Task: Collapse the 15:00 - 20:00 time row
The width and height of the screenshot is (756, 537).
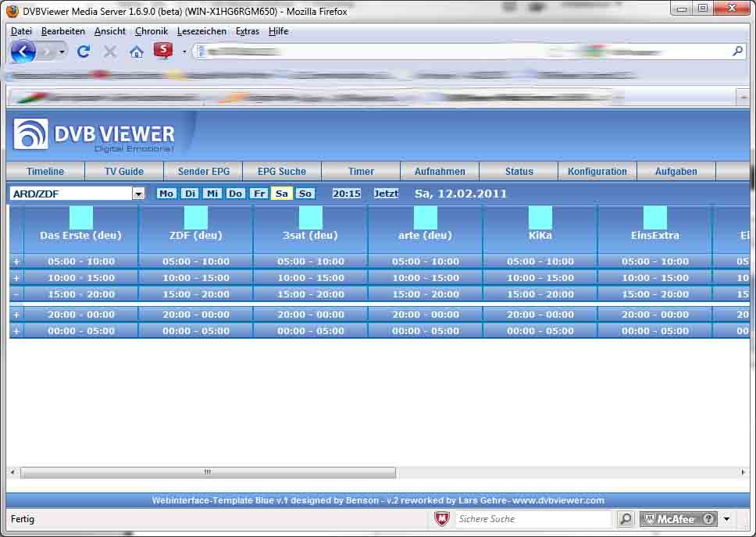Action: pyautogui.click(x=16, y=294)
